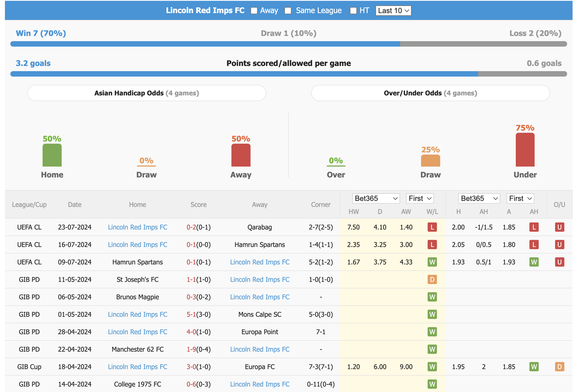Click the League/Cup column header
Image resolution: width=578 pixels, height=392 pixels.
tap(29, 204)
